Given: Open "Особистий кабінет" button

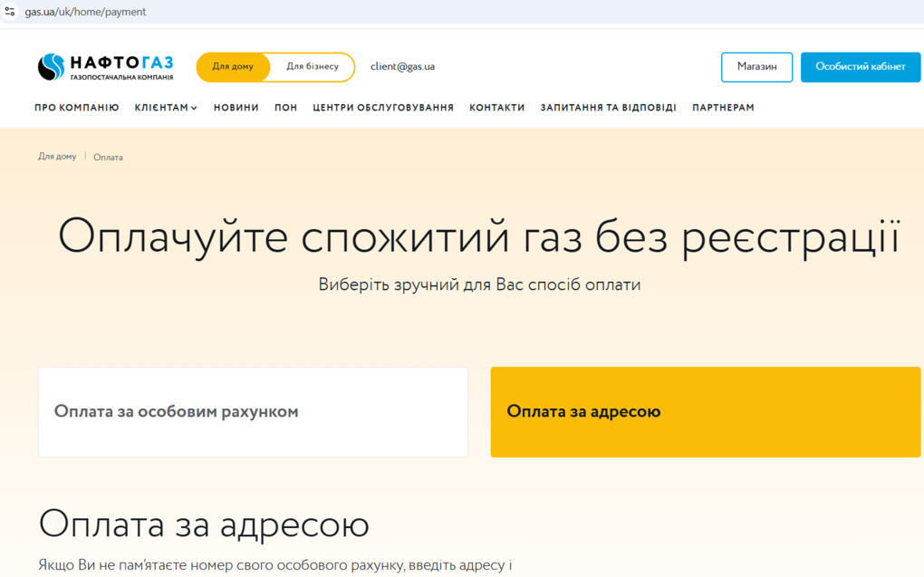Looking at the screenshot, I should point(860,67).
